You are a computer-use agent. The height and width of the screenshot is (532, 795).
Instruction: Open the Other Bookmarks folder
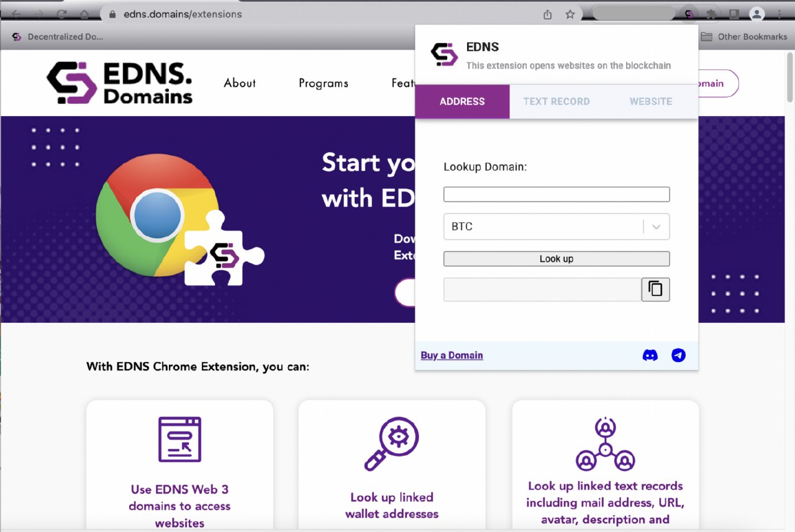tap(744, 37)
